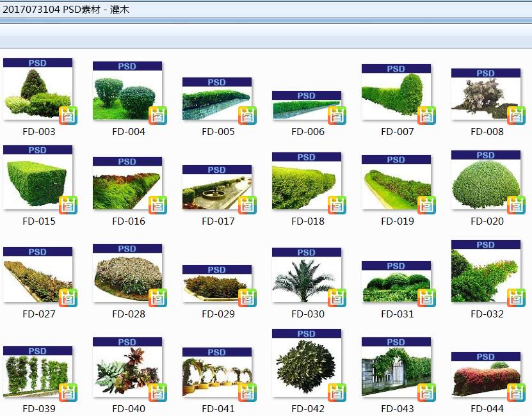
Task: Pick the FD-007 hedge thumbnail
Action: 396,92
